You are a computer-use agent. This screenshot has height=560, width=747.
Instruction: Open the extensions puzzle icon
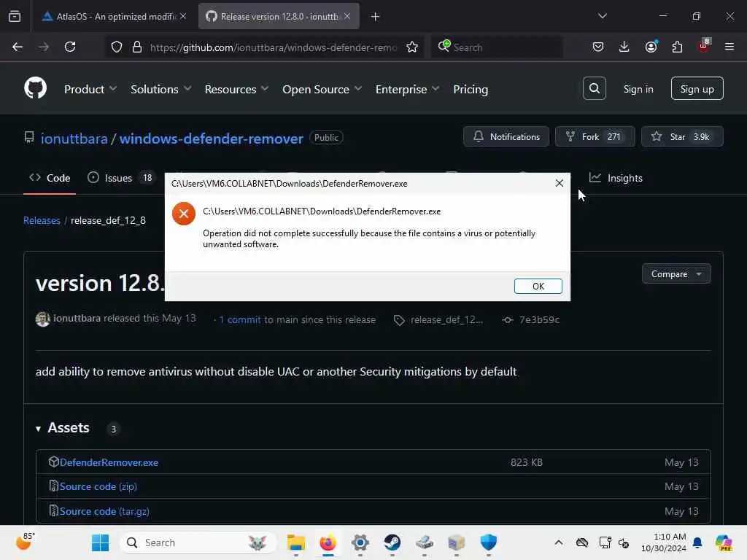tap(677, 47)
